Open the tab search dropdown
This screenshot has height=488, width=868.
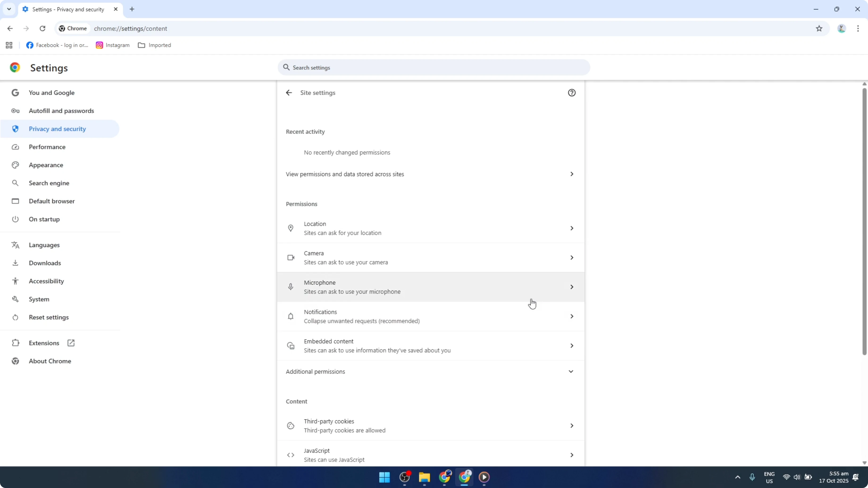(x=9, y=9)
